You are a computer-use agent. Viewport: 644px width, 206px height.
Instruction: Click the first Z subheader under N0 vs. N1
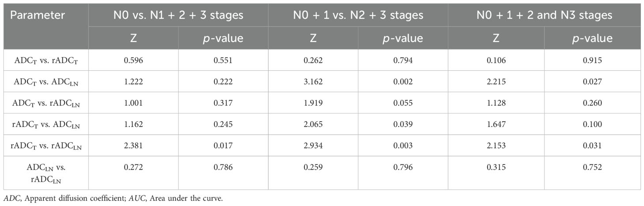(x=133, y=38)
